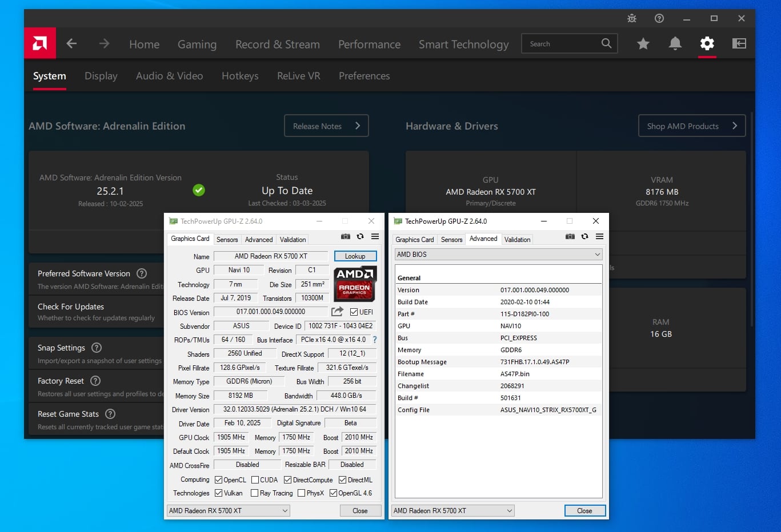This screenshot has width=781, height=532.
Task: Click the BIOS export share icon
Action: click(337, 312)
